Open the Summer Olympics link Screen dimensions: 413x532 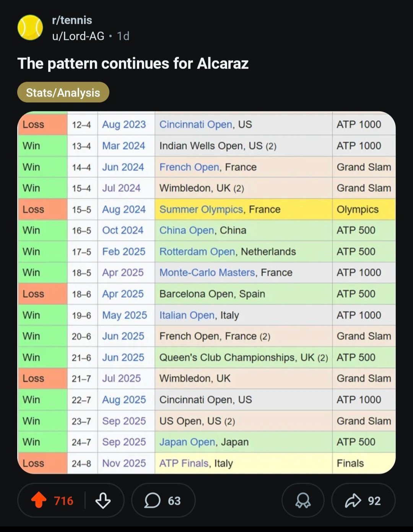(201, 209)
